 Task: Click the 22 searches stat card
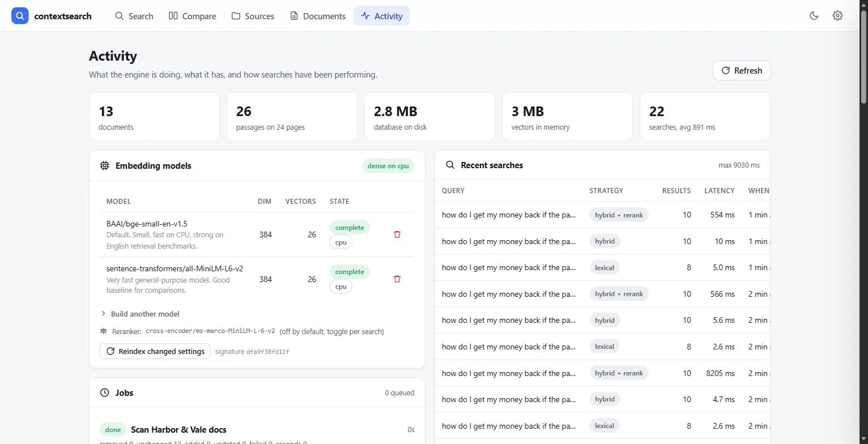pyautogui.click(x=705, y=117)
